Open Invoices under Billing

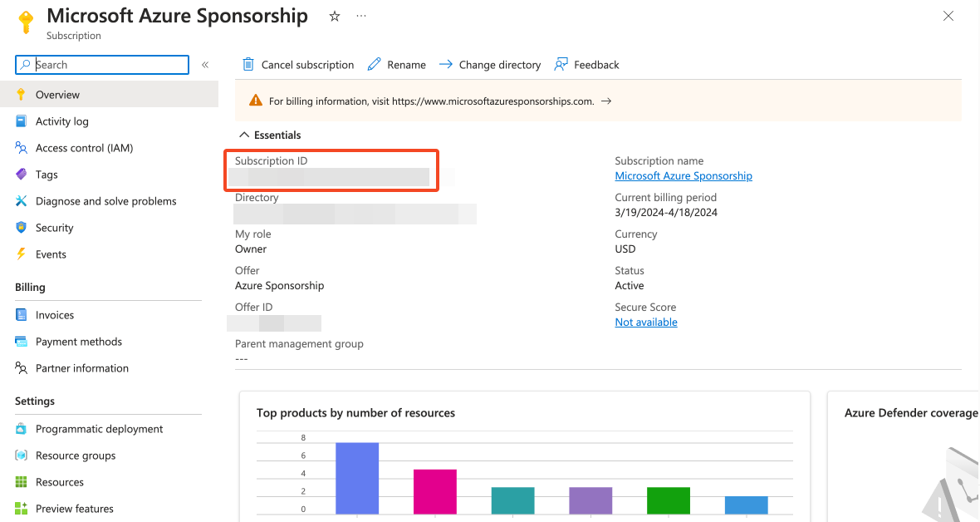pos(54,315)
